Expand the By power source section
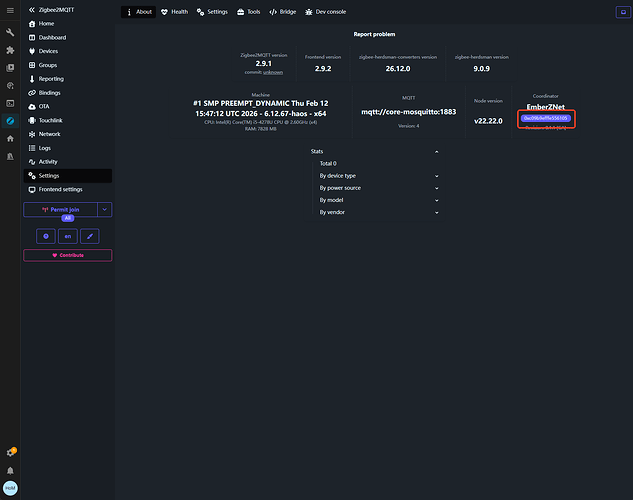This screenshot has width=633, height=500. [x=379, y=188]
